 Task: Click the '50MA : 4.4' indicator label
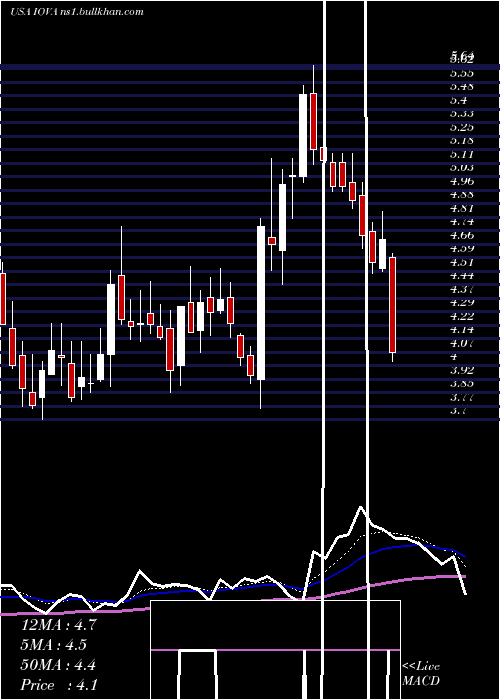tap(58, 665)
